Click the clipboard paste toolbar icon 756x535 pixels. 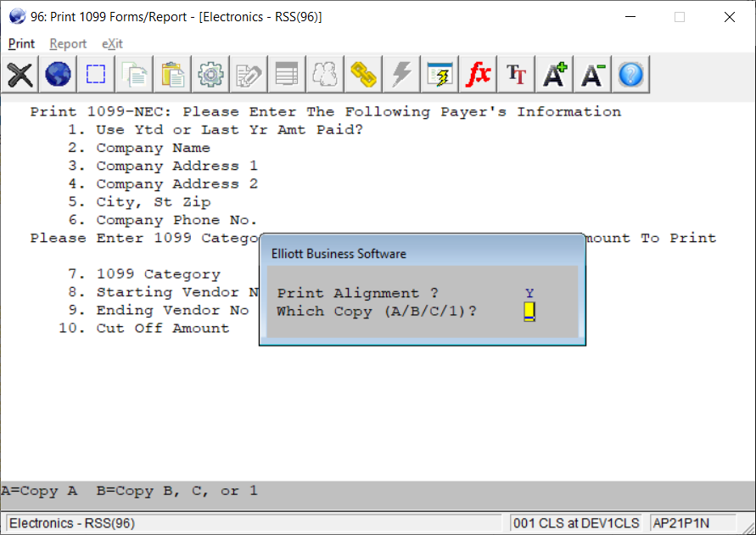172,74
